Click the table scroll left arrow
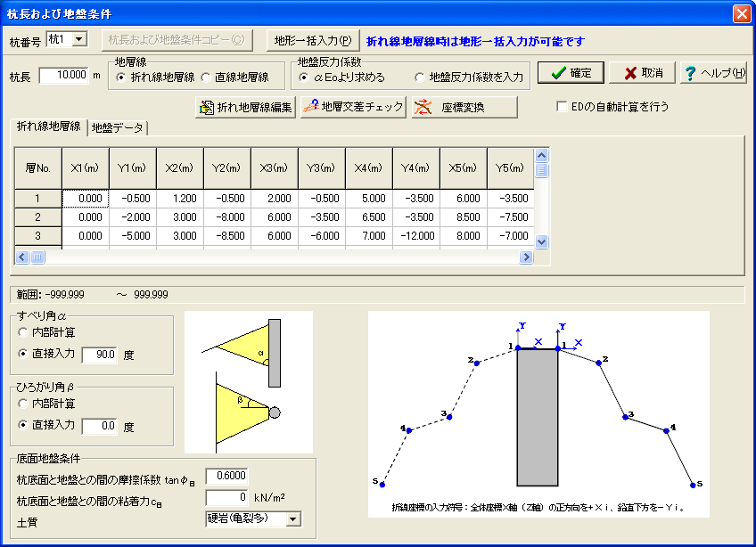The image size is (756, 547). [22, 257]
